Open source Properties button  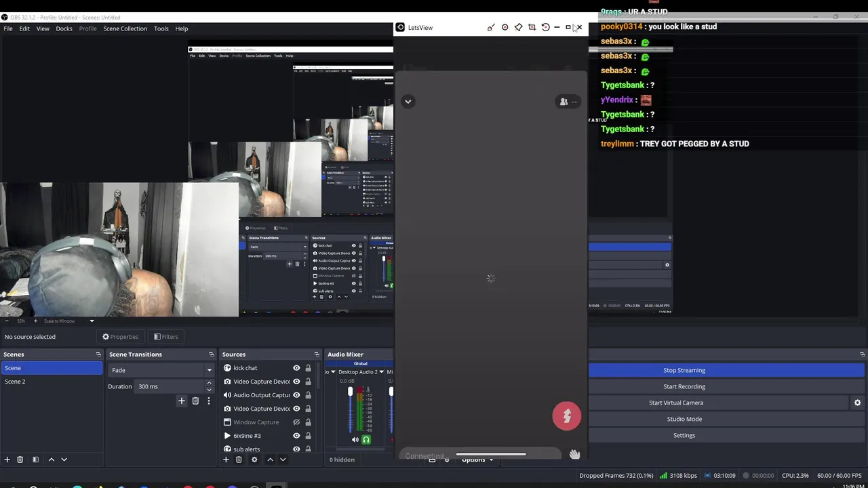(121, 337)
